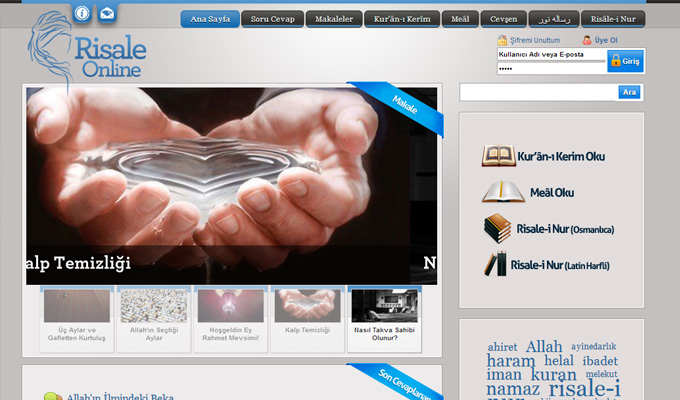Viewport: 680px width, 400px height.
Task: Open the Meâl Oku link
Action: (552, 192)
